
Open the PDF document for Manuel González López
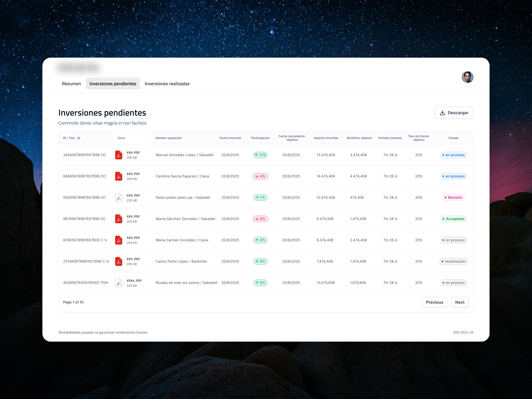pos(119,155)
